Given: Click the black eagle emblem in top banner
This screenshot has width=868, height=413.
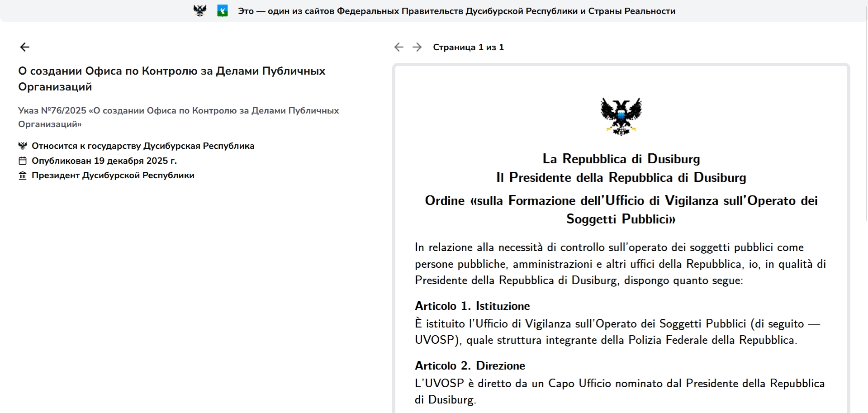Looking at the screenshot, I should [x=200, y=11].
